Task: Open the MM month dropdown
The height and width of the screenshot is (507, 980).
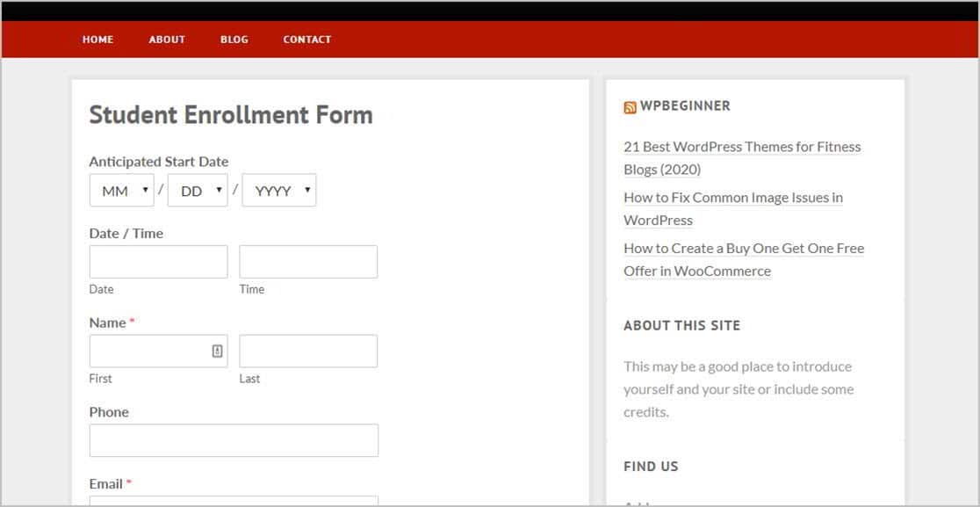Action: [120, 190]
